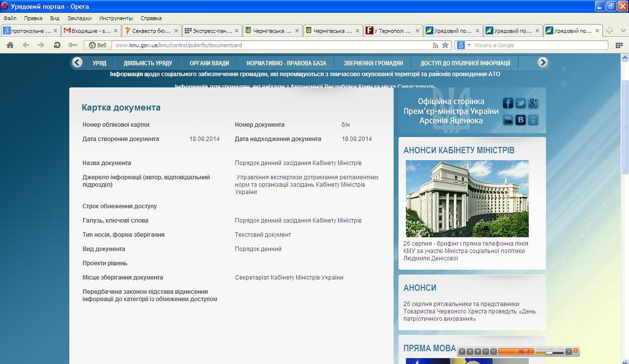Screen dimensions: 629x364
Task: Go to browser home page icon
Action: click(10, 45)
